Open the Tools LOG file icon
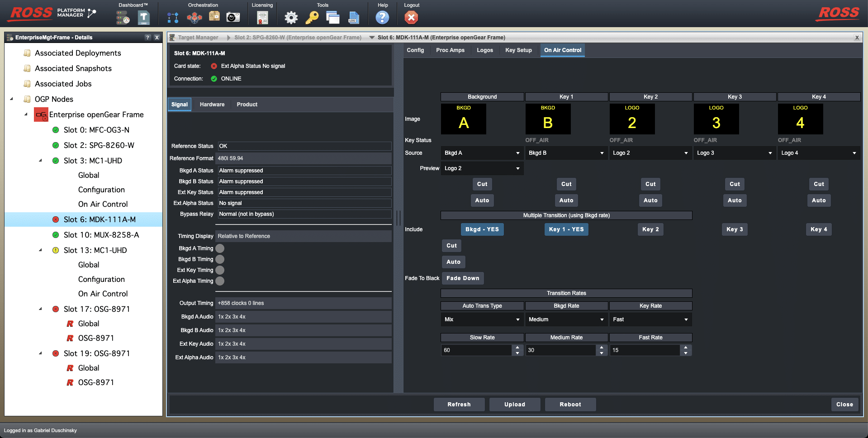The height and width of the screenshot is (438, 868). click(354, 18)
